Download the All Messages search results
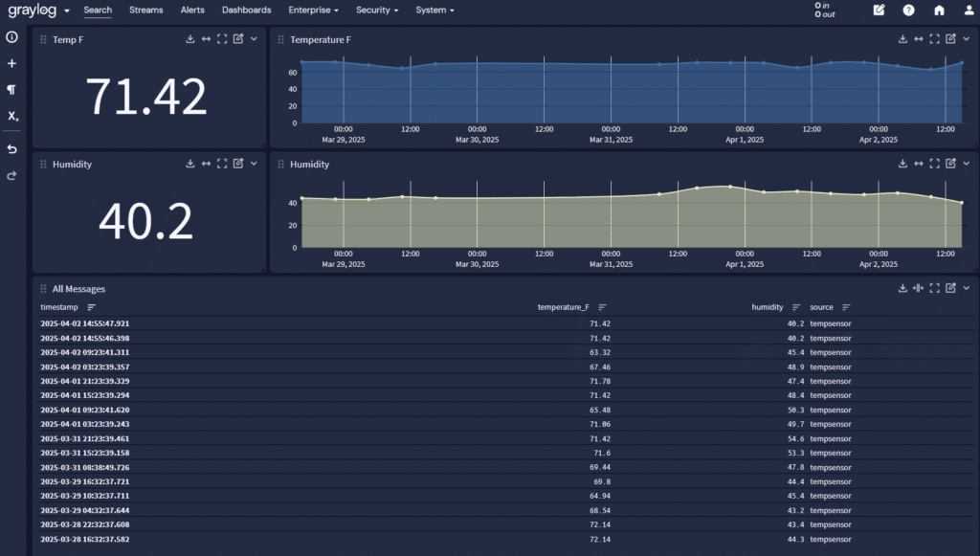The width and height of the screenshot is (980, 556). (902, 287)
